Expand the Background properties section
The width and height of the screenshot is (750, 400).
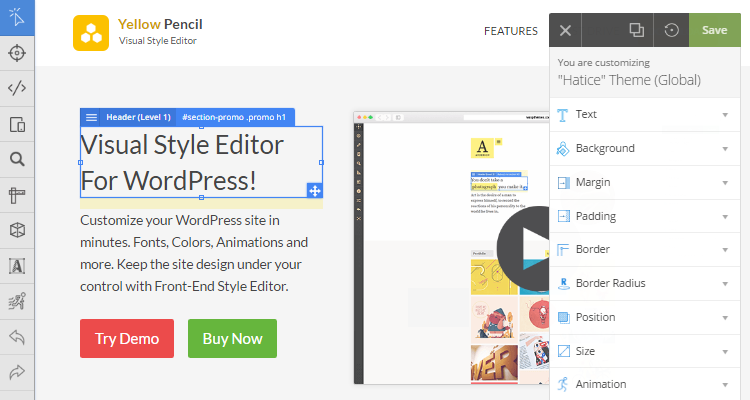[644, 149]
